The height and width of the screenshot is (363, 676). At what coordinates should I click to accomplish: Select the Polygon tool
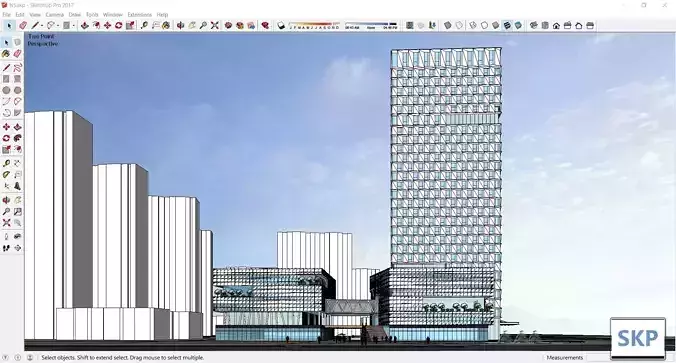tap(17, 90)
